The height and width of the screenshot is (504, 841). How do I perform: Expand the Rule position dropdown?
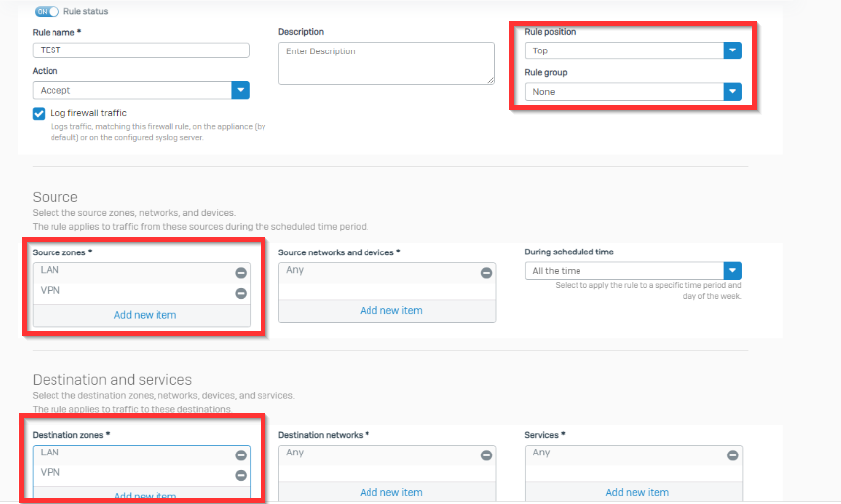tap(732, 50)
